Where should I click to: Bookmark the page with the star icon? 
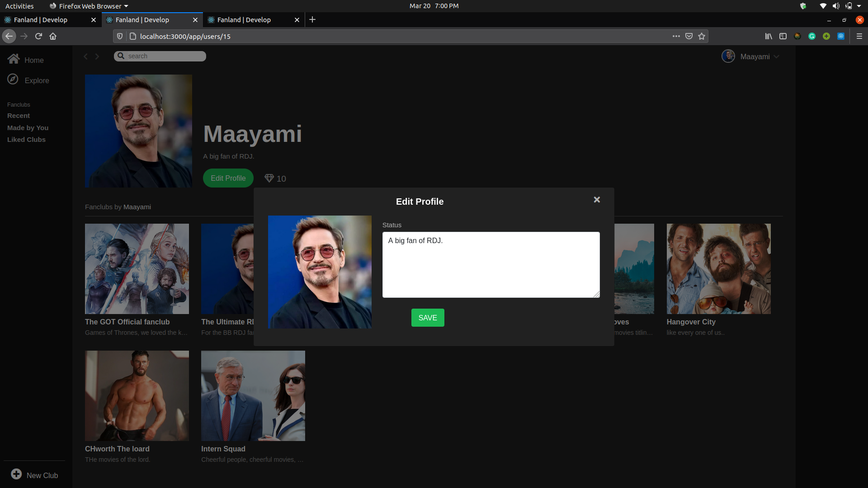click(x=701, y=36)
